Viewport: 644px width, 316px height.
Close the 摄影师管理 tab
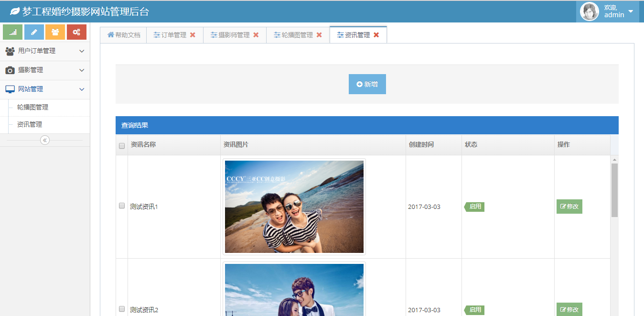click(x=256, y=35)
